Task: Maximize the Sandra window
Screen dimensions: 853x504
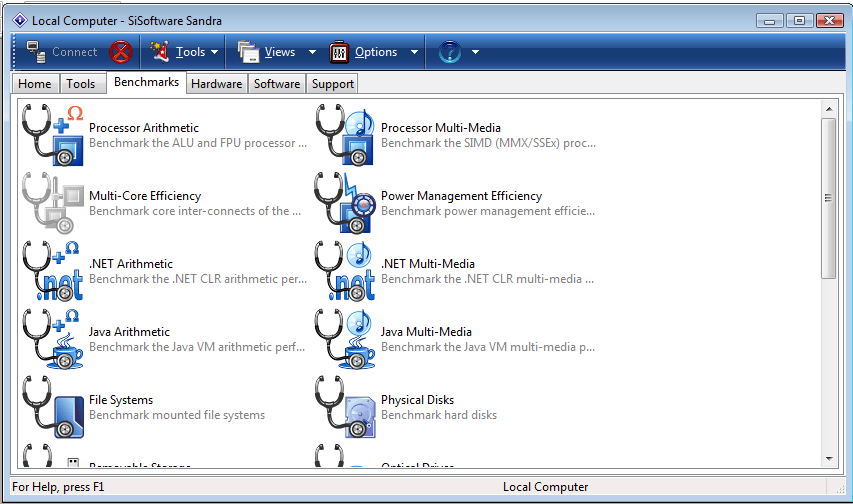Action: coord(799,21)
